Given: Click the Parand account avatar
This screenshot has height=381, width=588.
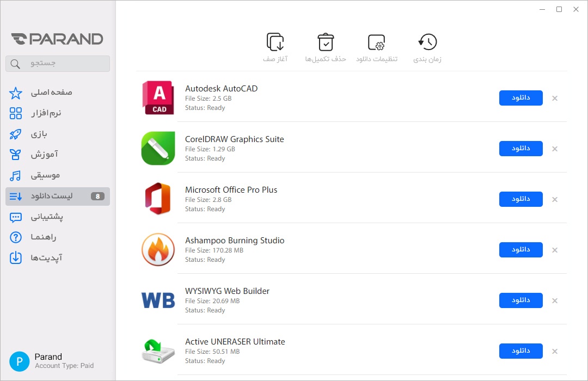Looking at the screenshot, I should pyautogui.click(x=20, y=361).
